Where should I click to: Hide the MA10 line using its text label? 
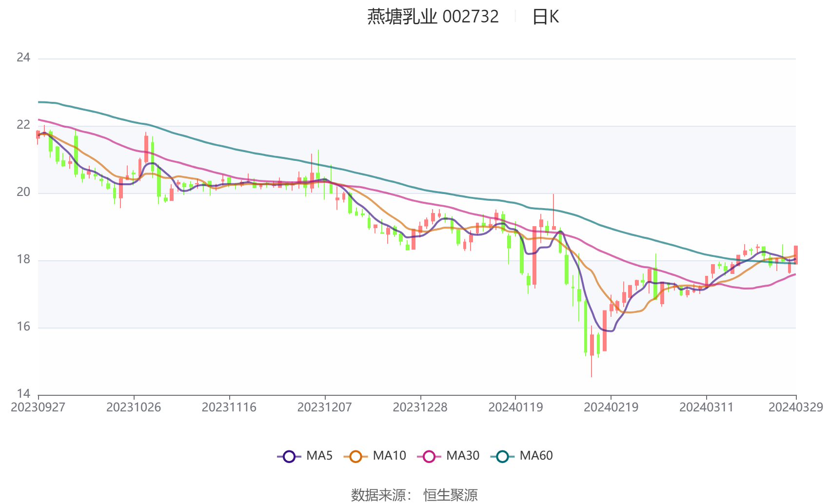(x=389, y=456)
